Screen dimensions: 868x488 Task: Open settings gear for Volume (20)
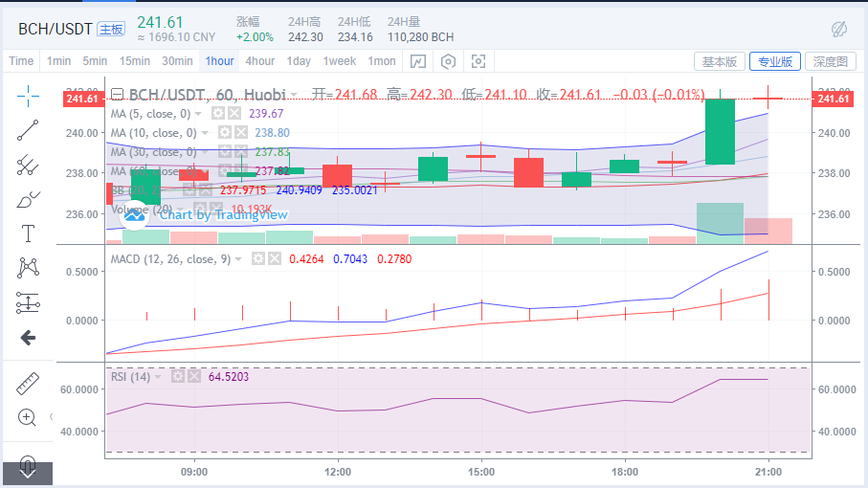click(x=199, y=210)
